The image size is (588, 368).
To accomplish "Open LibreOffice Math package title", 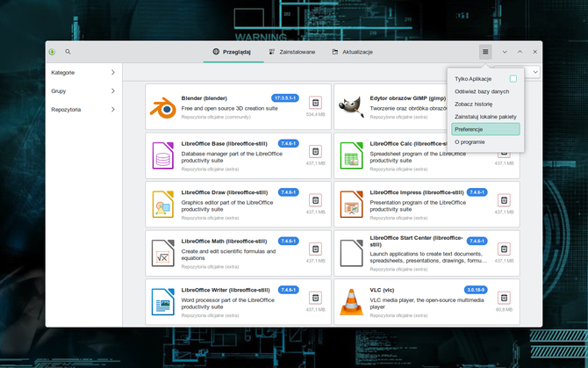I will click(224, 242).
